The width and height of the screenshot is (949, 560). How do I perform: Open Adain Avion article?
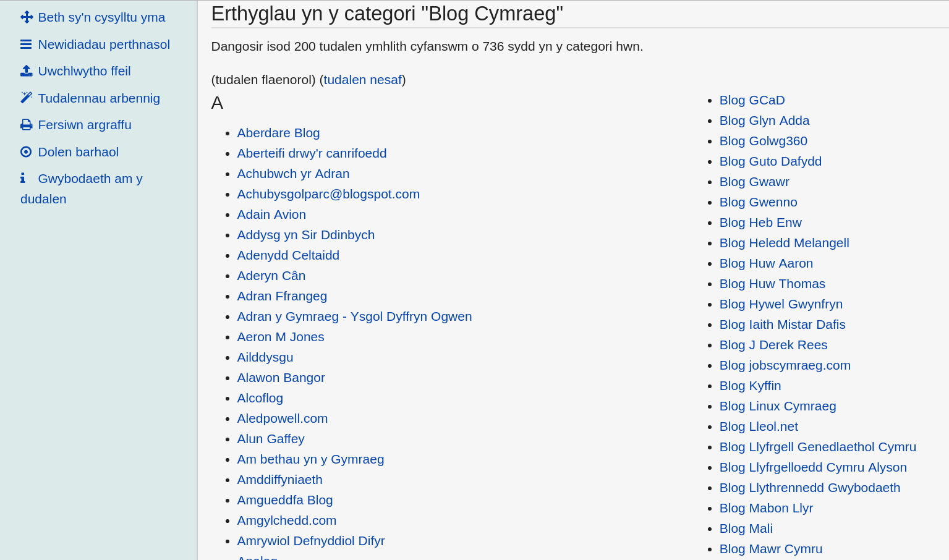(x=271, y=214)
